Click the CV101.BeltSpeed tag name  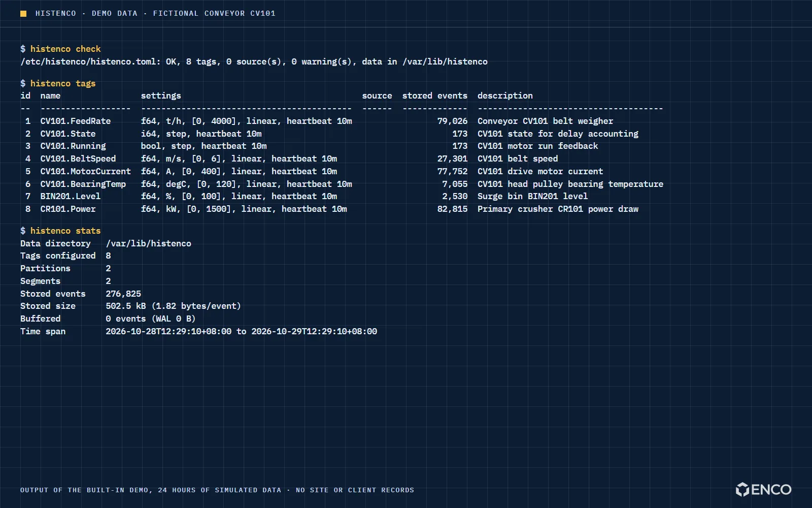point(78,158)
